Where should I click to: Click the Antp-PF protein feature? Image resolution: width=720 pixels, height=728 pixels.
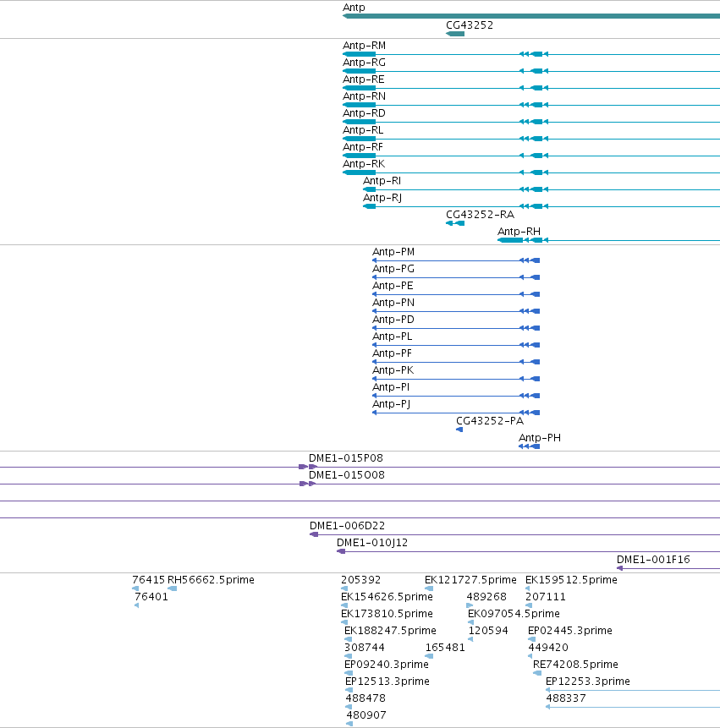point(456,362)
